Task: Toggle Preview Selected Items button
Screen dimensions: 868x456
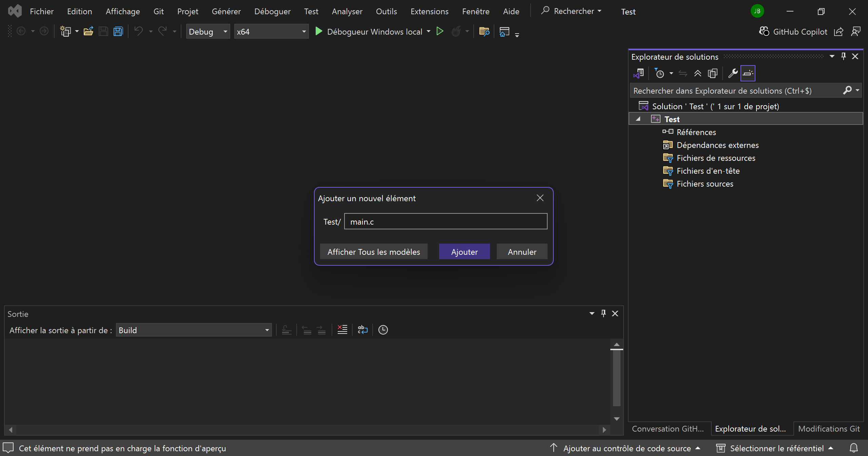Action: pos(748,73)
